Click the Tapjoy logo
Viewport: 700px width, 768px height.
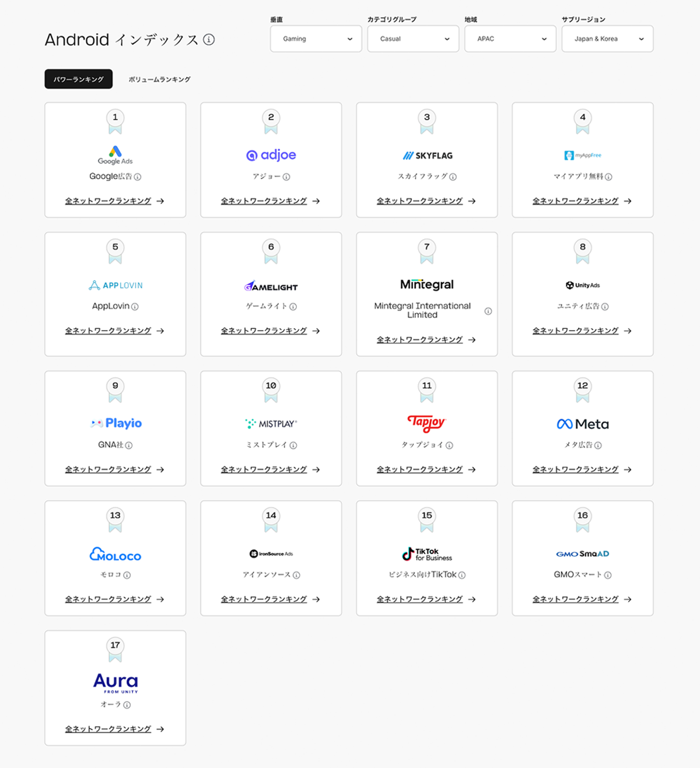427,423
